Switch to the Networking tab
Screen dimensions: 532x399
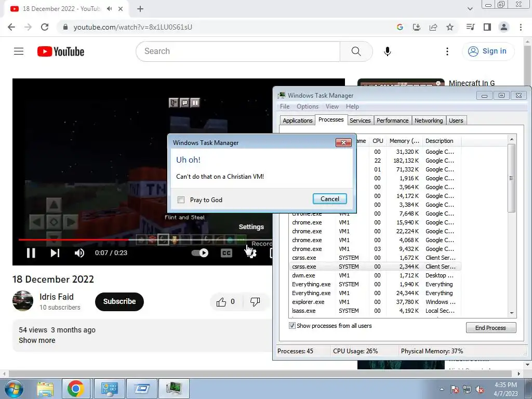click(429, 121)
